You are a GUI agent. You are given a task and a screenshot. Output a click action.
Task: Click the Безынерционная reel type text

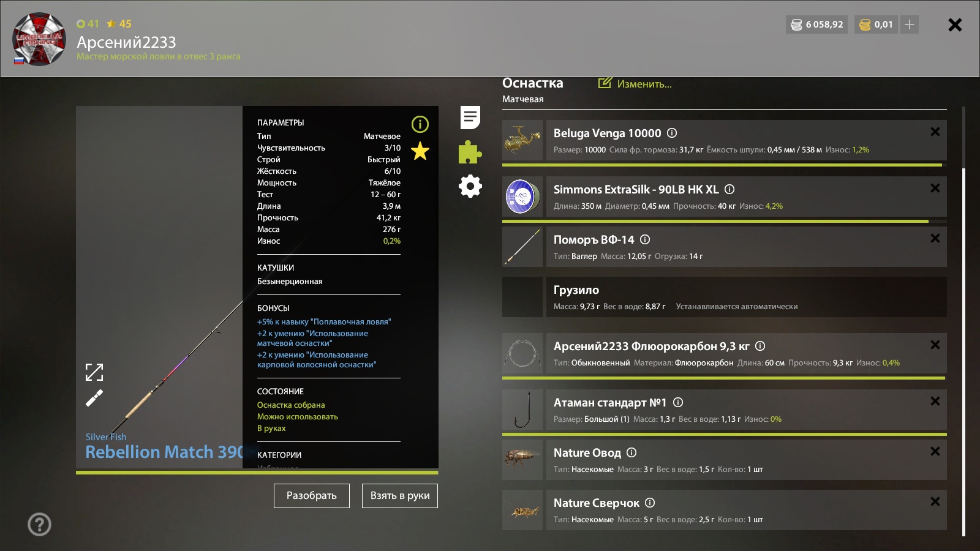pos(290,281)
